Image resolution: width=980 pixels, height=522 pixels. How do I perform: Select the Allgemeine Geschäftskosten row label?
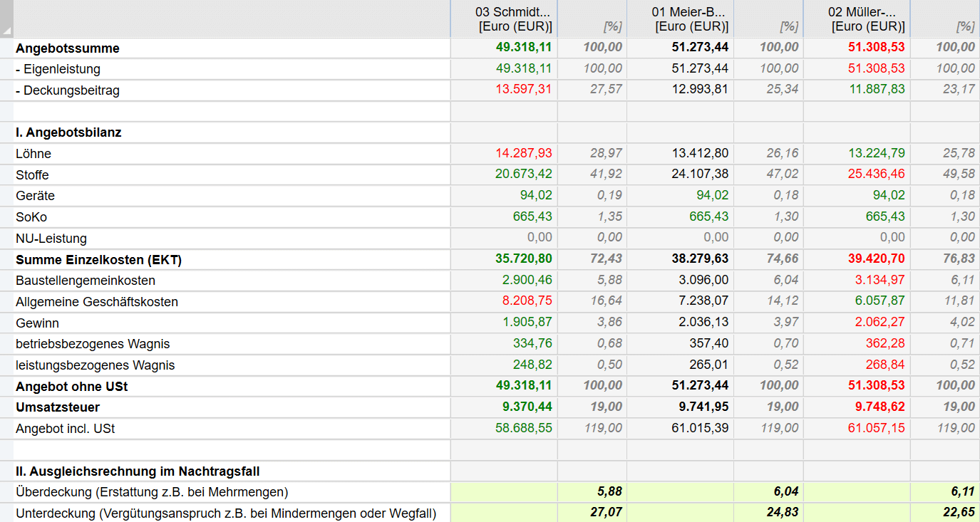[x=96, y=302]
